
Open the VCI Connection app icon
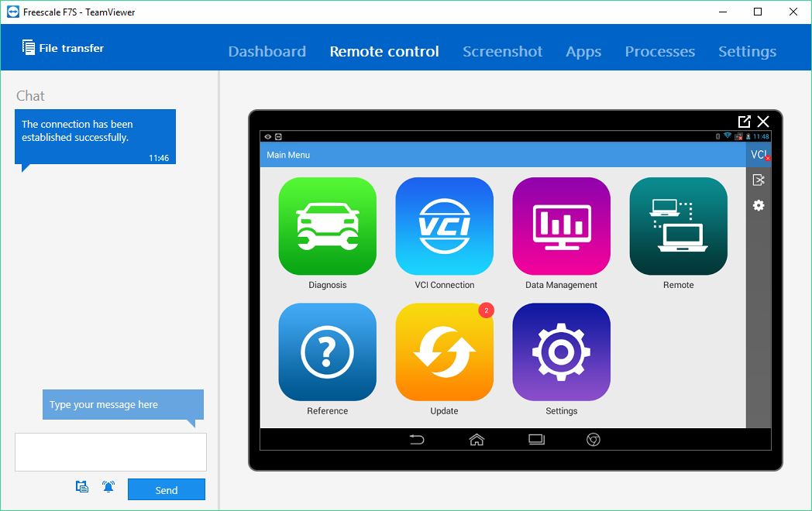pyautogui.click(x=444, y=226)
